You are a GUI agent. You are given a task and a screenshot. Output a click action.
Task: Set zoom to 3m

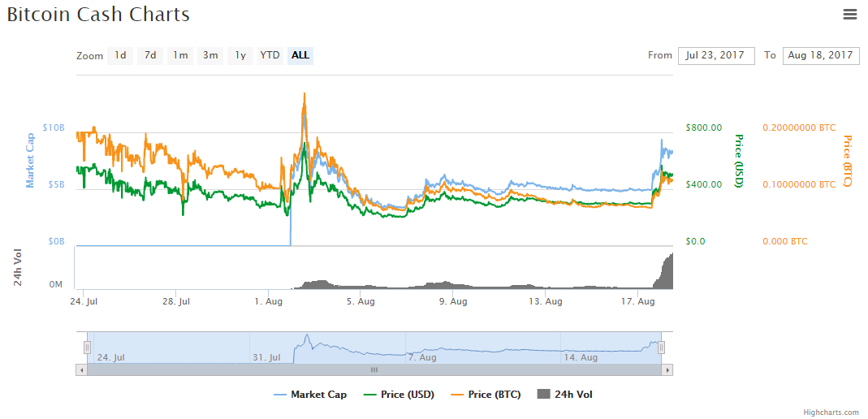(210, 55)
